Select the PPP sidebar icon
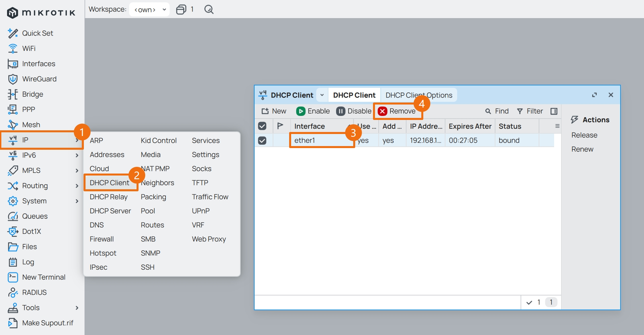 (x=13, y=110)
